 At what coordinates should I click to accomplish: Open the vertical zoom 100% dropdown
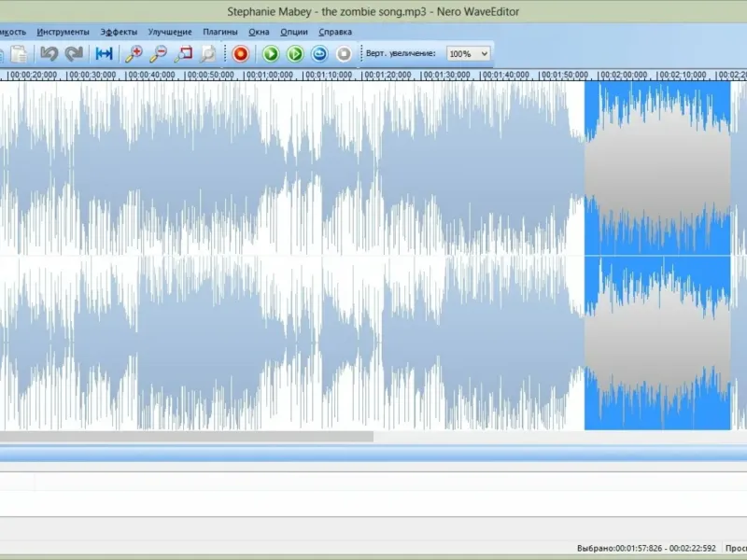[468, 54]
